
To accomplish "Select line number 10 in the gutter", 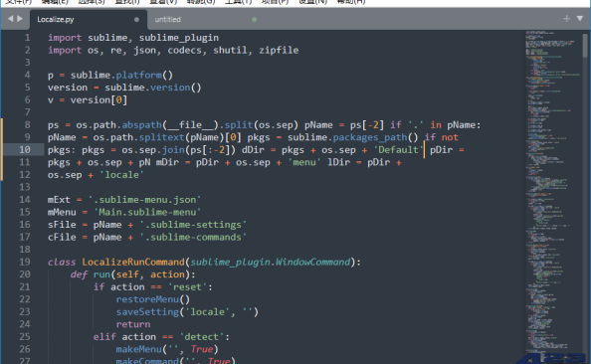I will tap(25, 150).
